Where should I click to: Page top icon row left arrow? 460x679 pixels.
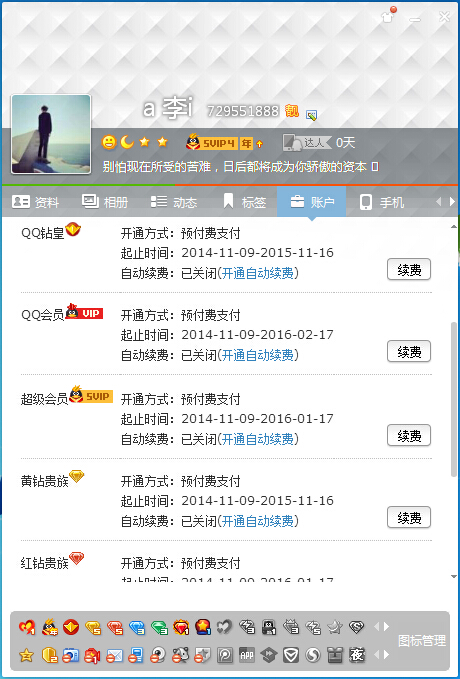click(377, 627)
